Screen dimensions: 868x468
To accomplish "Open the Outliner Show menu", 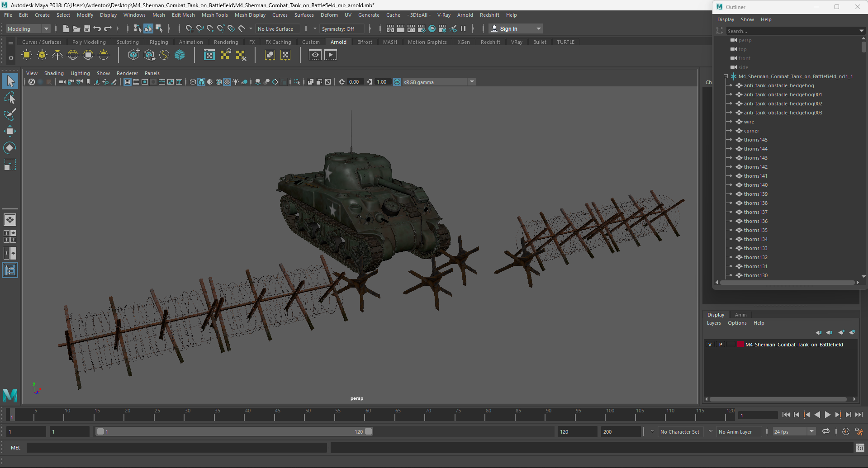I will (x=747, y=19).
